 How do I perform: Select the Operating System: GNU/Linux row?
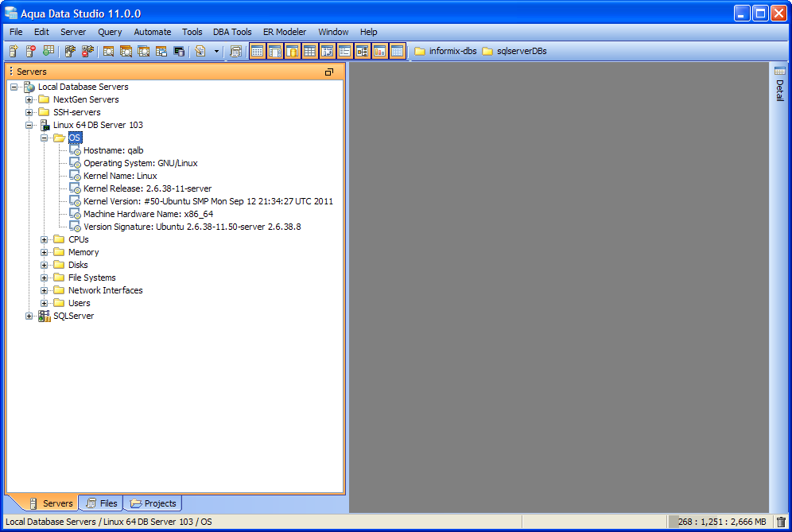pyautogui.click(x=141, y=163)
